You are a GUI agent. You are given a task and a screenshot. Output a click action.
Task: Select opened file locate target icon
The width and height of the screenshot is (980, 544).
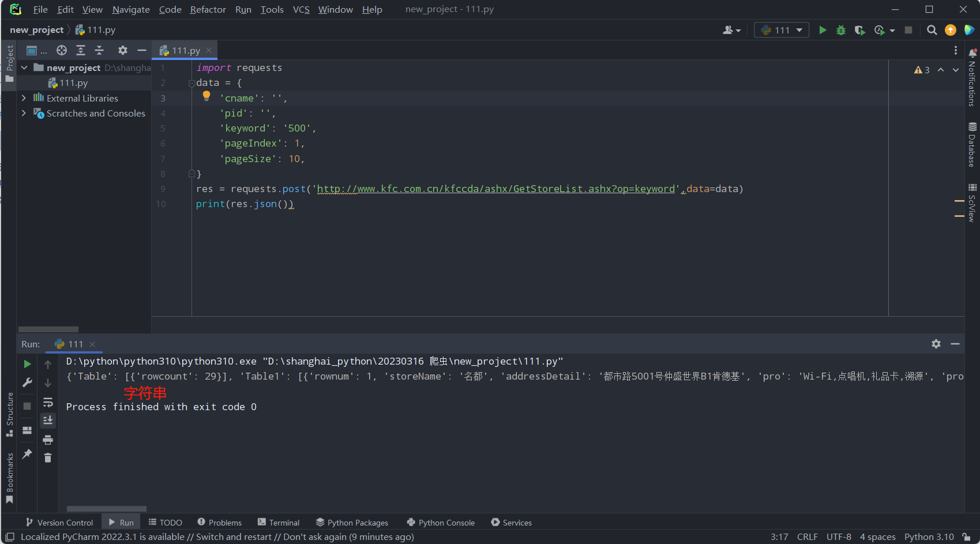(x=62, y=50)
